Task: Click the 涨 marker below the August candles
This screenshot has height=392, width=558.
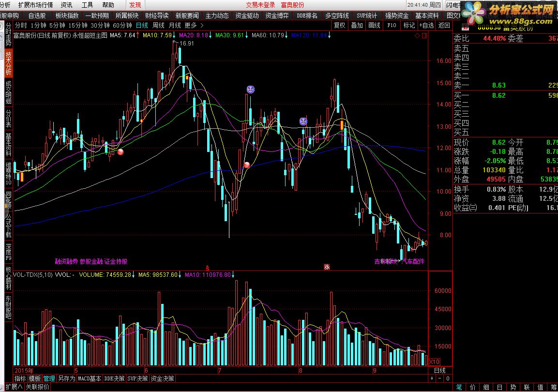Action: click(x=327, y=267)
